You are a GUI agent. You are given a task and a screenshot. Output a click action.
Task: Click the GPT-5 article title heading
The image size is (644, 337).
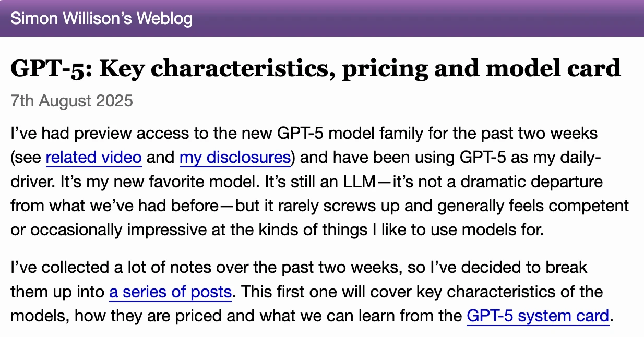(x=315, y=69)
